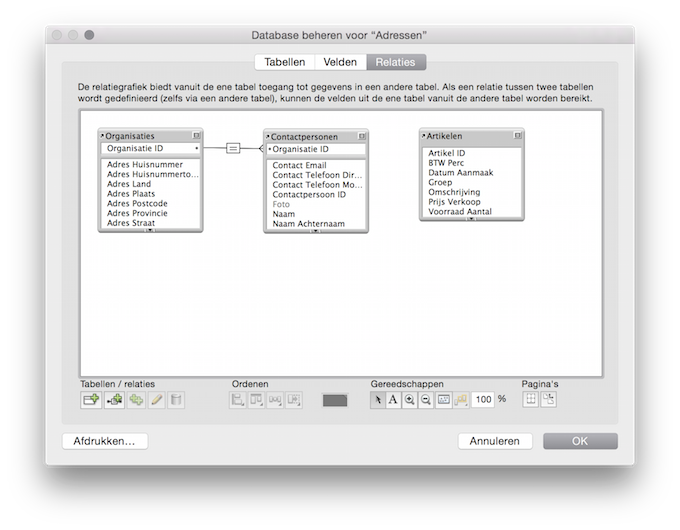Click the select related tables icon
Screen dimensions: 680x530
(461, 399)
